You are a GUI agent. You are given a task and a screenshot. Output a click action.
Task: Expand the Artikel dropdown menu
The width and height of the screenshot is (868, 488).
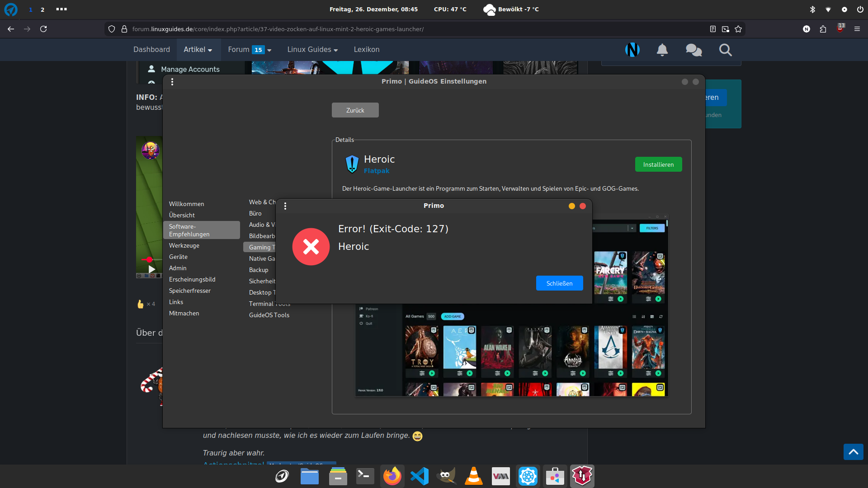[198, 50]
